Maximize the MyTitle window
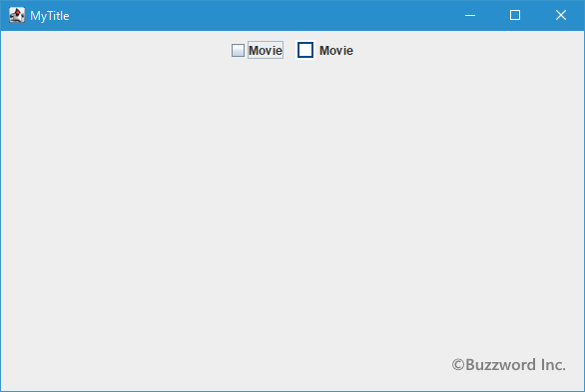Viewport: 585px width, 392px height. click(x=515, y=15)
